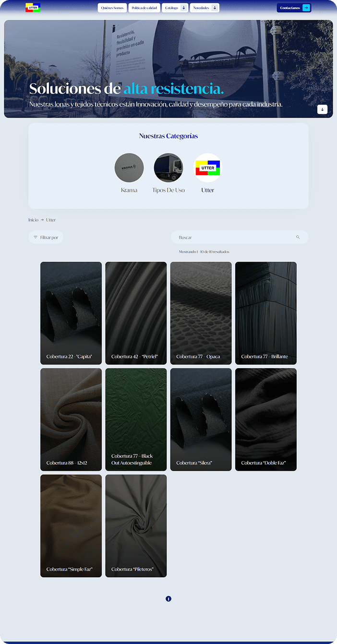View the Cobertura "Pileteros" product
Screen dimensions: 337x644
[136, 526]
